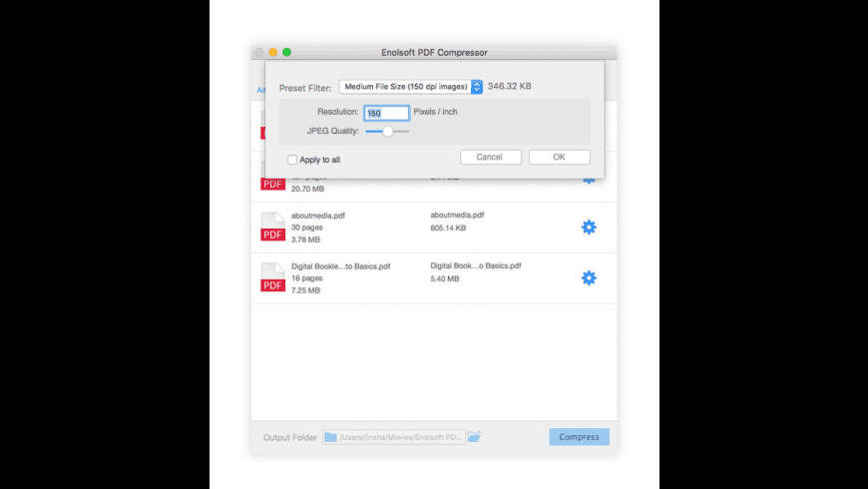This screenshot has height=489, width=868.
Task: Select Digital Bookle...to Basics.pdf file name
Action: [341, 266]
